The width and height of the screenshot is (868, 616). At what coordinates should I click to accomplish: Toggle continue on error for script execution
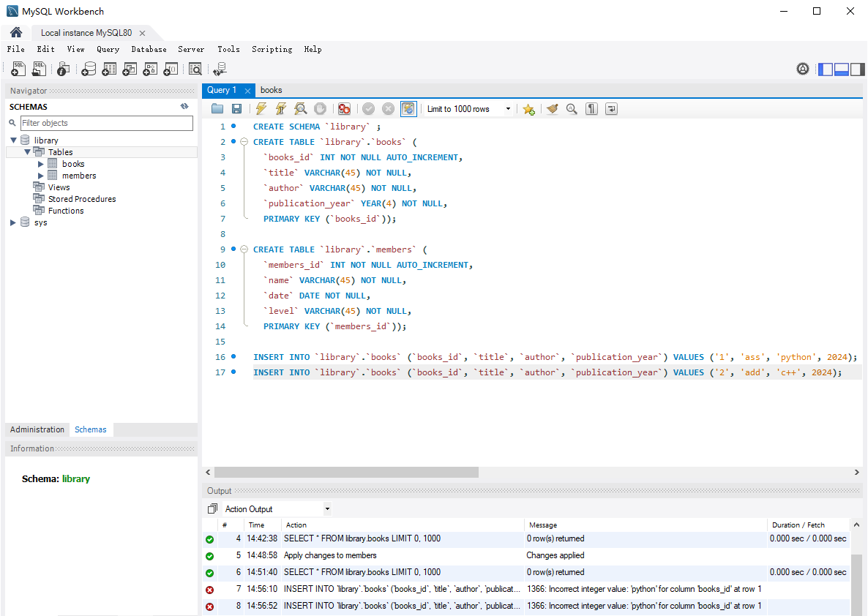pos(344,109)
